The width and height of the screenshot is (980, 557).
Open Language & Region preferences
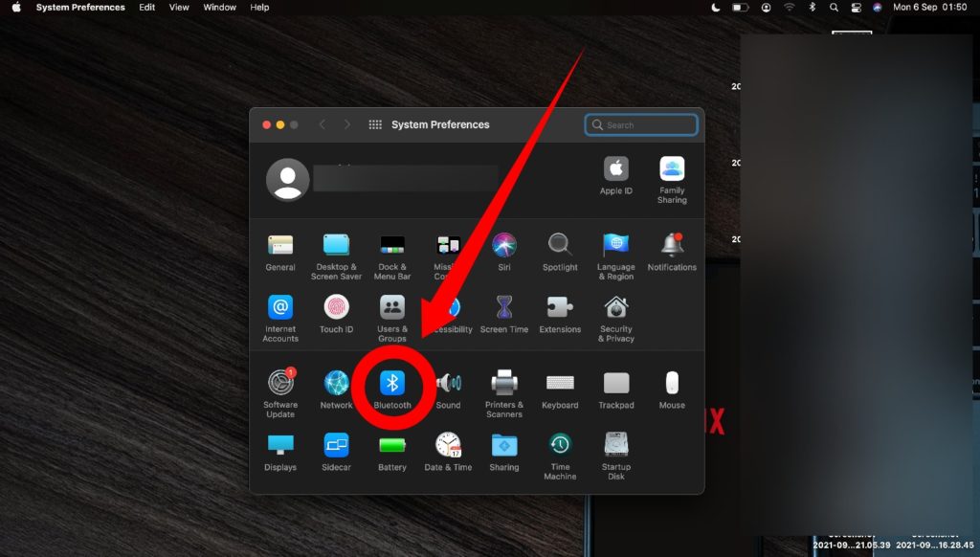(x=615, y=256)
